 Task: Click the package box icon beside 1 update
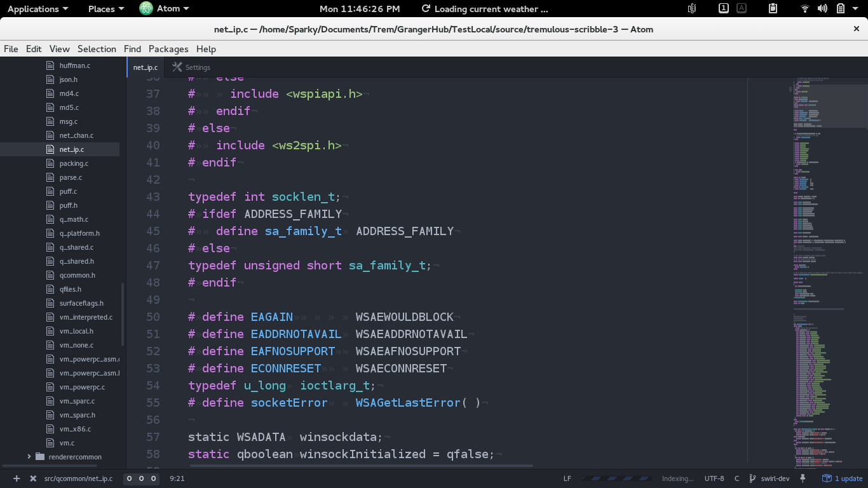tap(827, 478)
